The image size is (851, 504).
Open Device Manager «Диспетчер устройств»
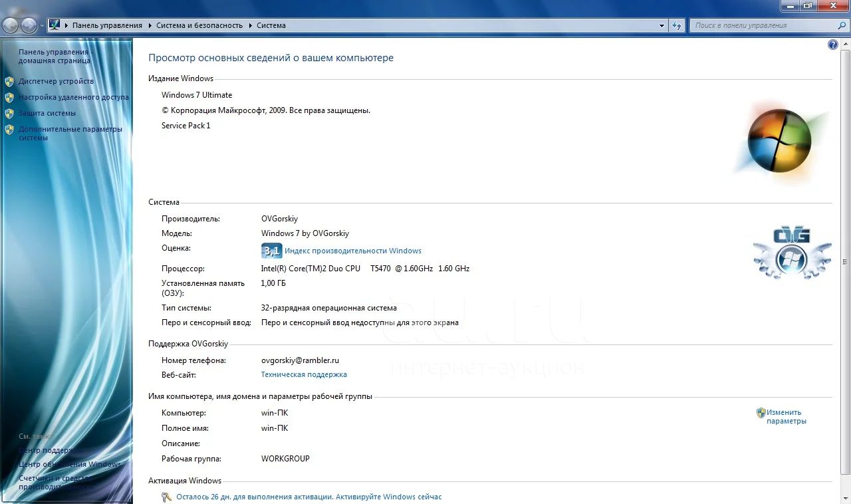point(56,81)
